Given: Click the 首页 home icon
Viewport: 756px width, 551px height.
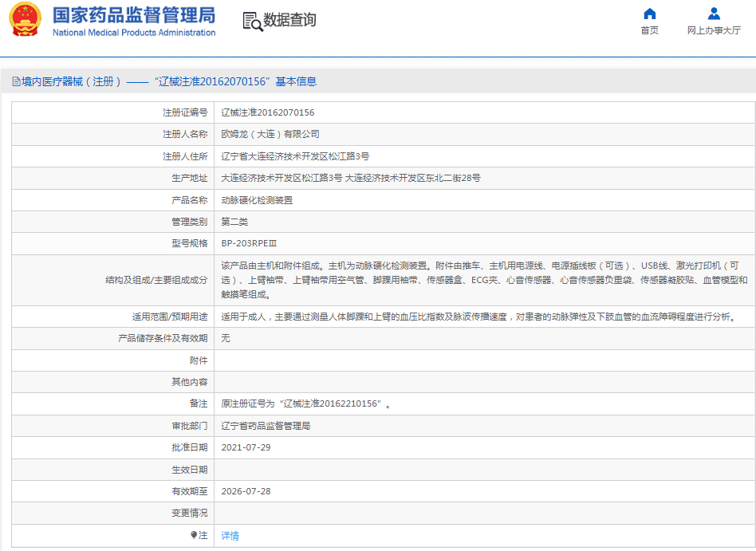Looking at the screenshot, I should click(x=649, y=14).
